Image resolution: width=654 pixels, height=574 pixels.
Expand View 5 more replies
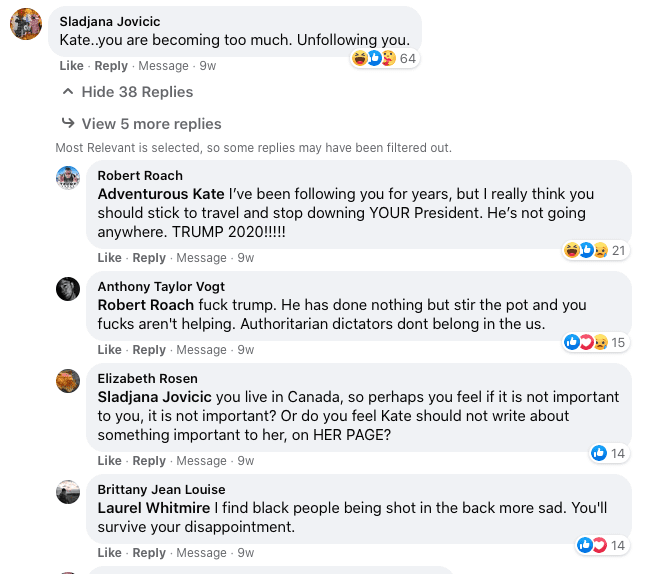151,124
